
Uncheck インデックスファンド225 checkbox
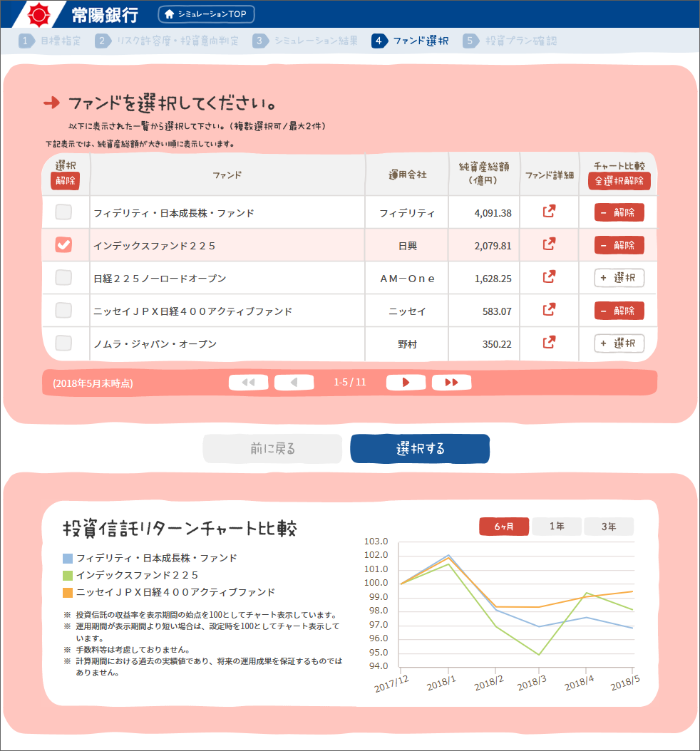tap(63, 244)
